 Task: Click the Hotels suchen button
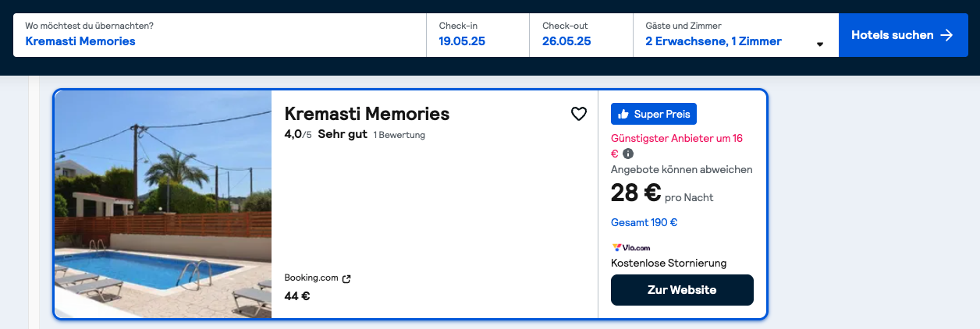point(903,35)
